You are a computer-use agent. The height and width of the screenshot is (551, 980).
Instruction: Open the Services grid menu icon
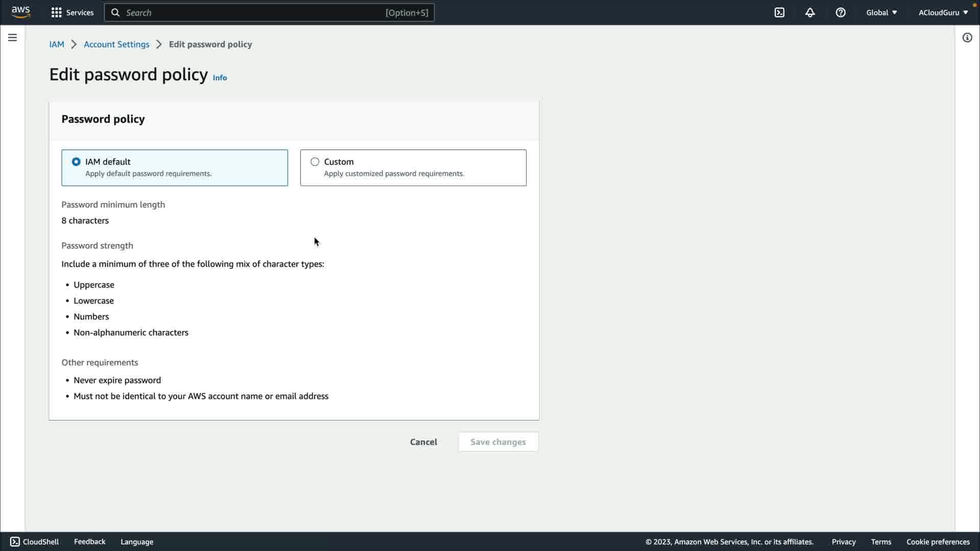pyautogui.click(x=56, y=13)
